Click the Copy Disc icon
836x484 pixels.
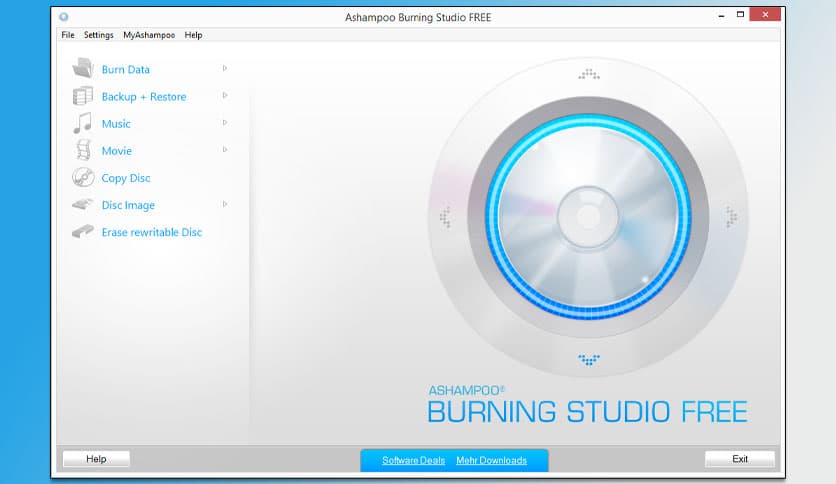[82, 178]
